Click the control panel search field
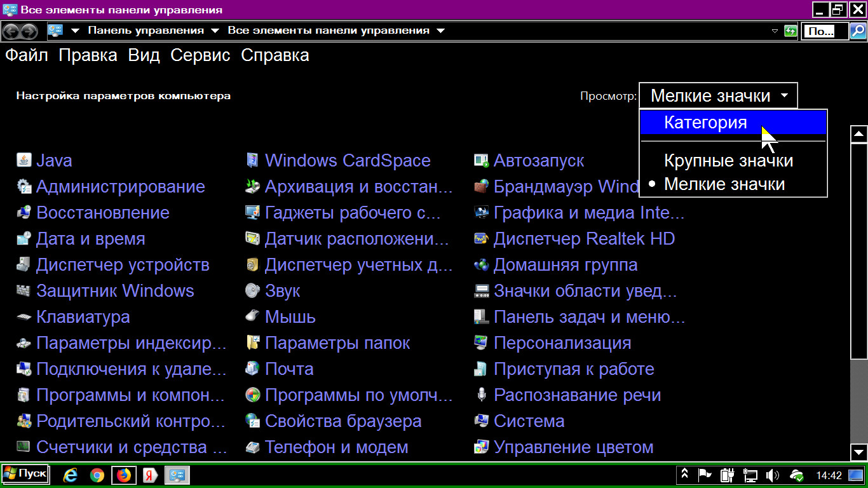 pyautogui.click(x=825, y=30)
